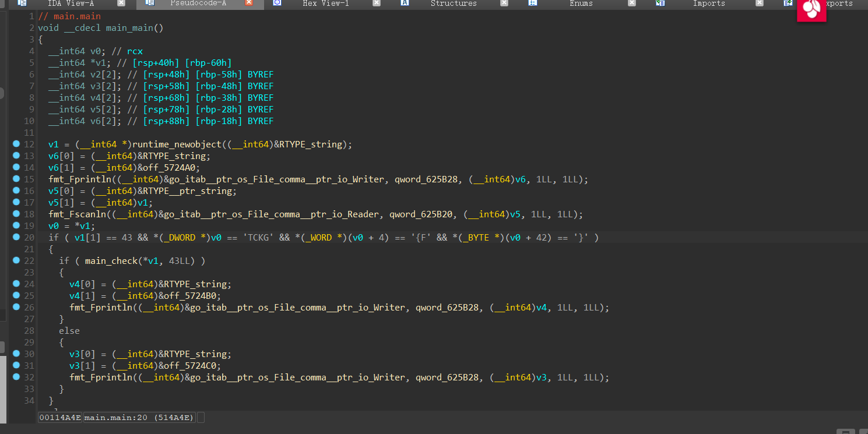Screen dimensions: 868x434
Task: Toggle breakpoint dot on line 26
Action: [x=16, y=307]
